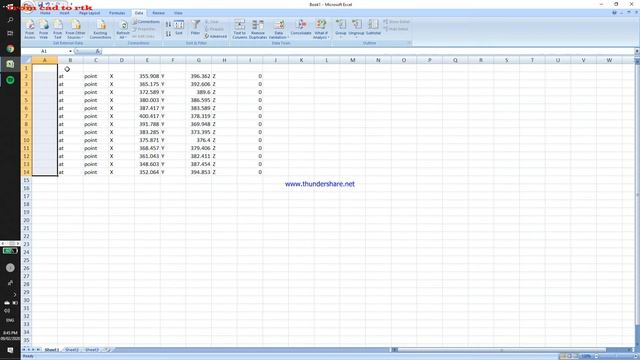The height and width of the screenshot is (360, 640).
Task: Open the Action Center notification icon
Action: pyautogui.click(x=10, y=350)
